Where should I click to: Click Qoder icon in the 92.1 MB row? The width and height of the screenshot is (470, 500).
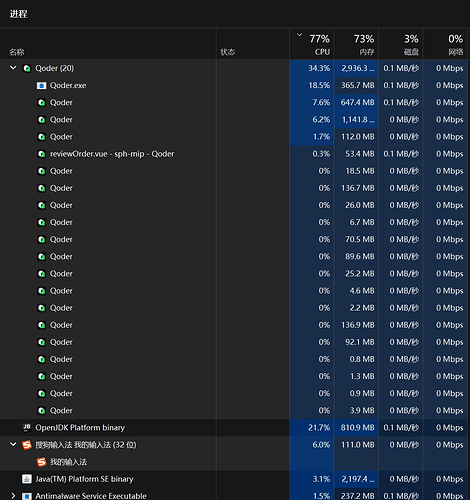pyautogui.click(x=41, y=342)
